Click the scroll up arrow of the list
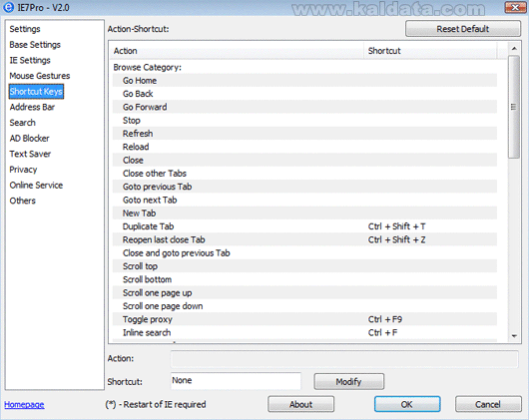 (514, 49)
